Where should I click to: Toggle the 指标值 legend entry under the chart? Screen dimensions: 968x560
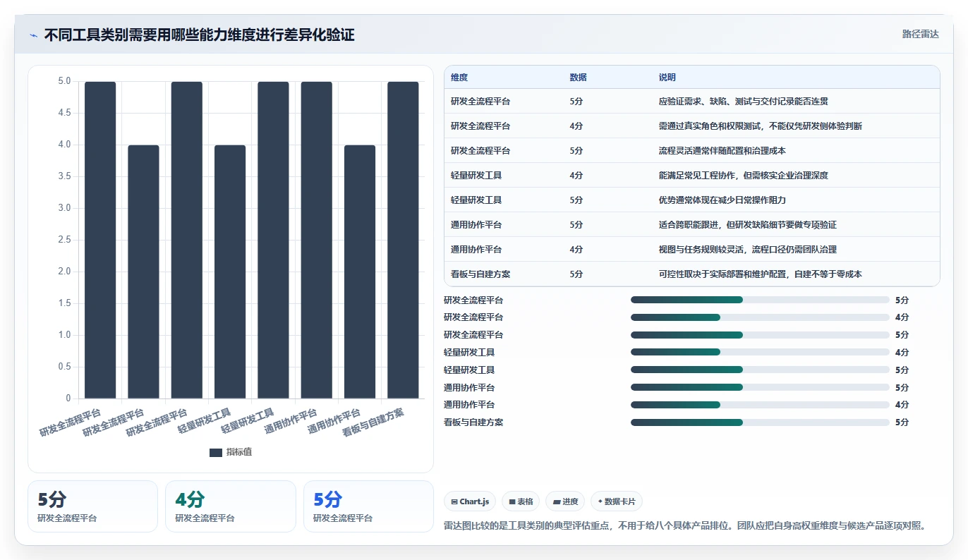click(x=231, y=452)
